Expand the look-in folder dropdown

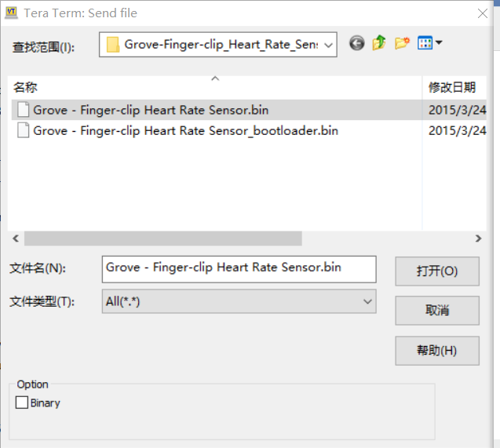click(x=328, y=45)
